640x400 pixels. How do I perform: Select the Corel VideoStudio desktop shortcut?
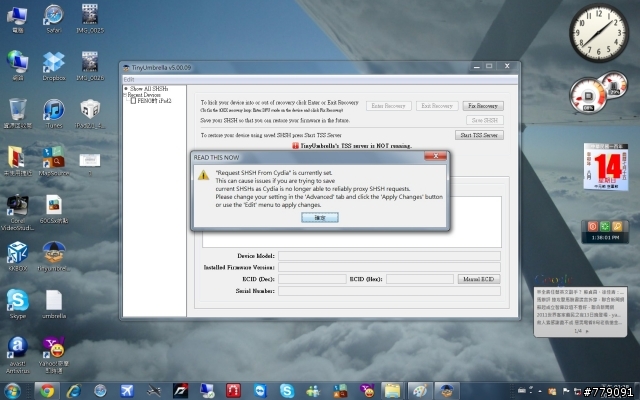click(18, 212)
